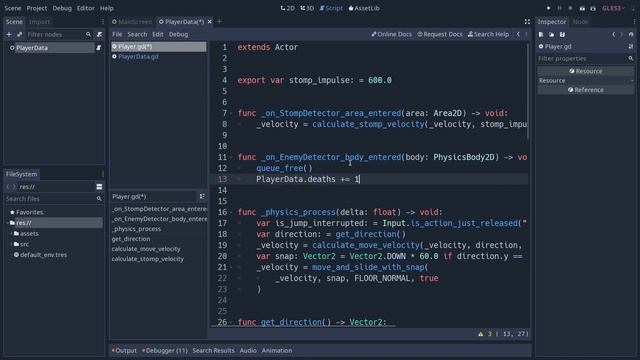The width and height of the screenshot is (640, 360).
Task: Open Scene dock options menu
Action: (x=102, y=22)
